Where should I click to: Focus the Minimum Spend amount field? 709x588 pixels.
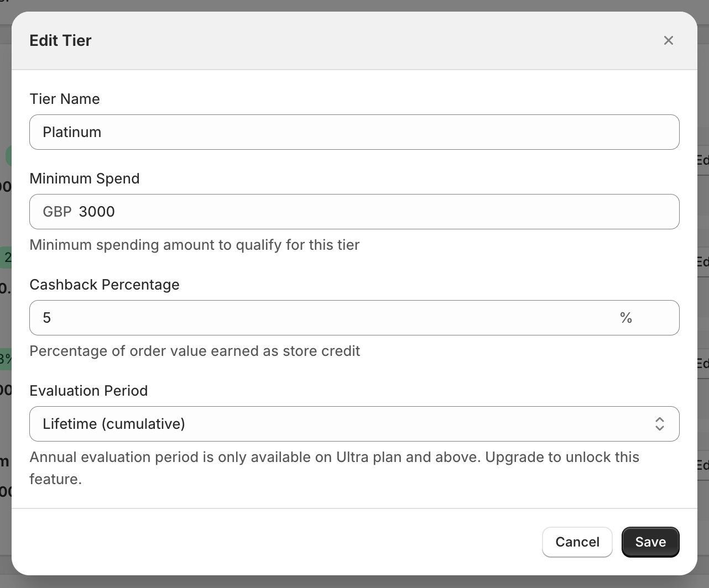376,212
